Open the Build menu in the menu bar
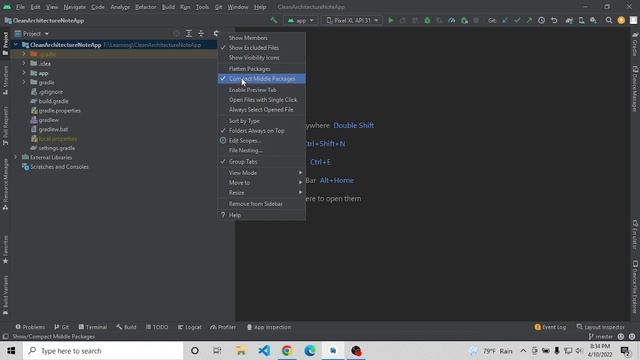This screenshot has height=360, width=640. [x=168, y=7]
